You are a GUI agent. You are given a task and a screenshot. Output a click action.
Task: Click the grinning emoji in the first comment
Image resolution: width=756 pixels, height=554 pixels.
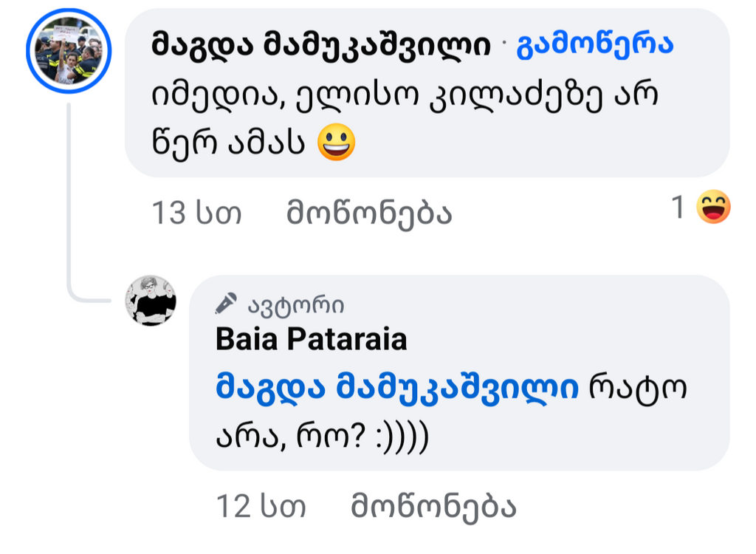point(336,143)
